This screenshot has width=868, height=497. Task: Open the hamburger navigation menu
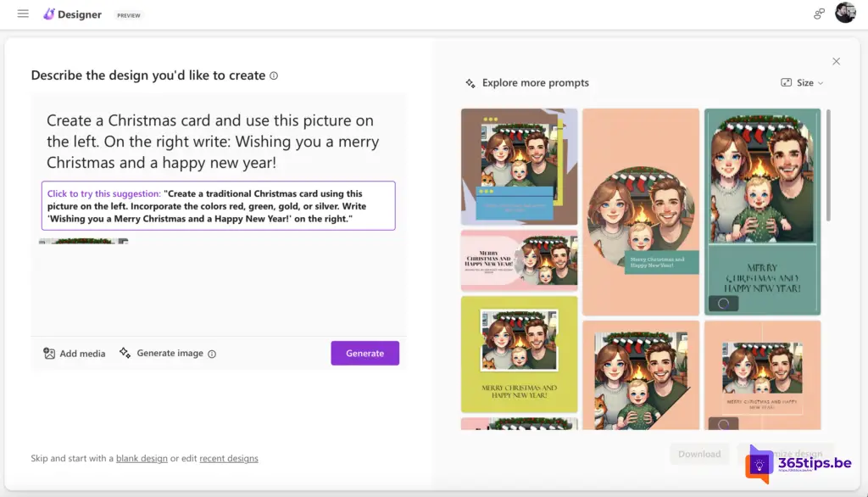[x=23, y=14]
